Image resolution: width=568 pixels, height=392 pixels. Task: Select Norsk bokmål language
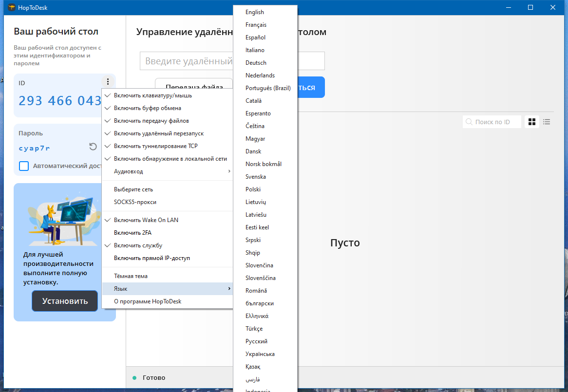click(265, 164)
